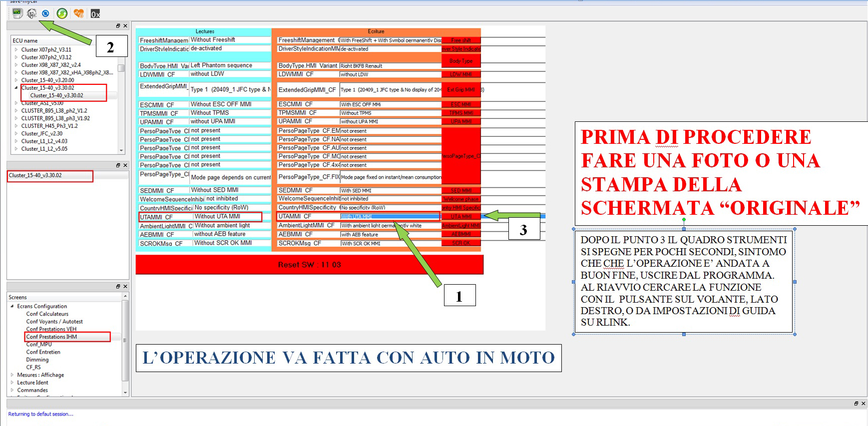
Task: Open FreeshiftManagement write dropdown
Action: pos(391,40)
